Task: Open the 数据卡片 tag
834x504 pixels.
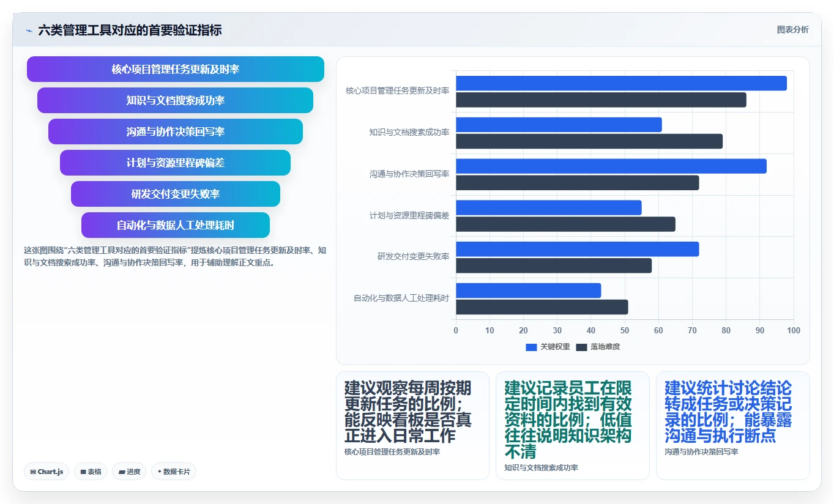Action: [174, 472]
